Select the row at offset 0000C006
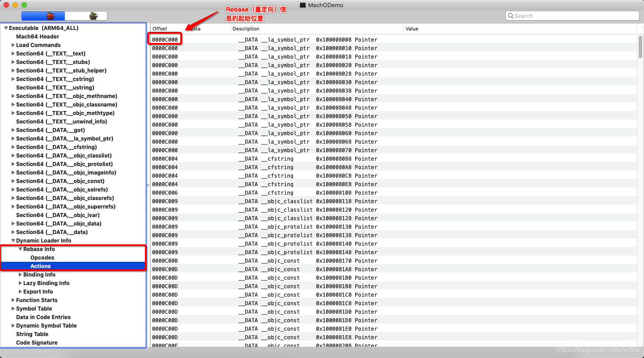The width and height of the screenshot is (644, 358). (x=394, y=193)
